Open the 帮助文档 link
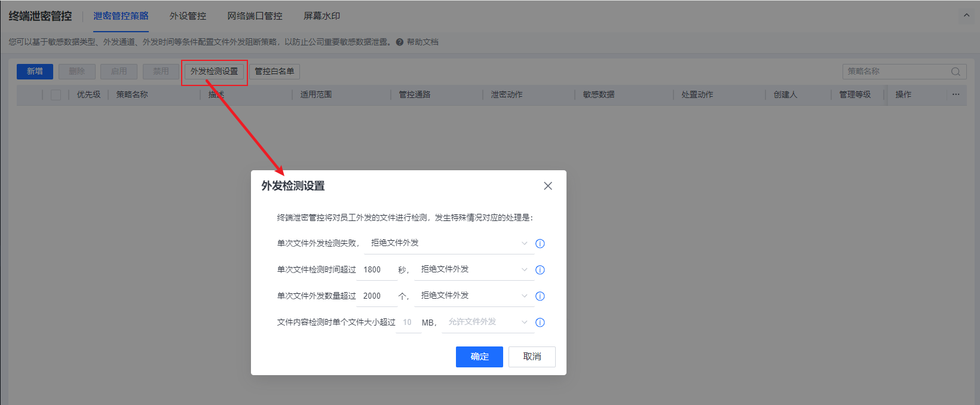The width and height of the screenshot is (980, 405). pyautogui.click(x=422, y=42)
